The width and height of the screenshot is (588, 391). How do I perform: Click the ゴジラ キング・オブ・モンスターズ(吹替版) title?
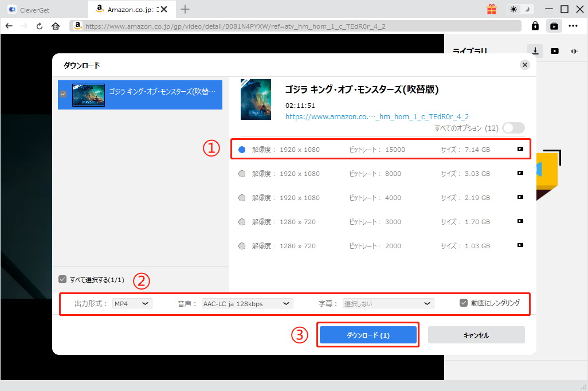point(362,89)
